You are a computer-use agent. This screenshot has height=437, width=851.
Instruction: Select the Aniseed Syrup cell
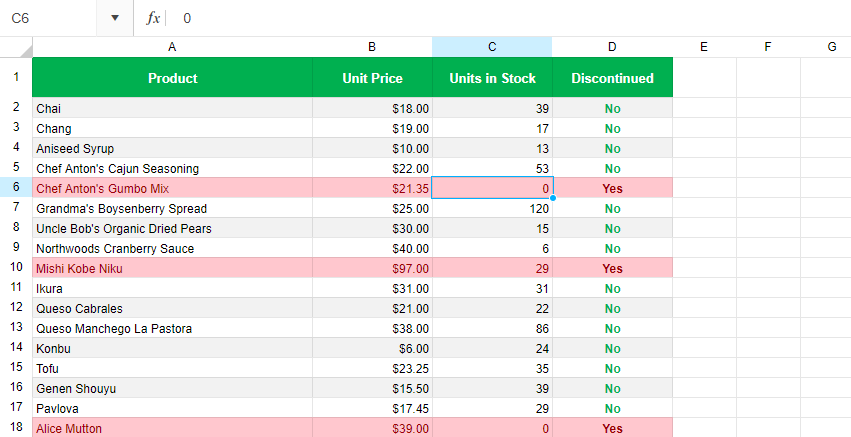[x=172, y=148]
